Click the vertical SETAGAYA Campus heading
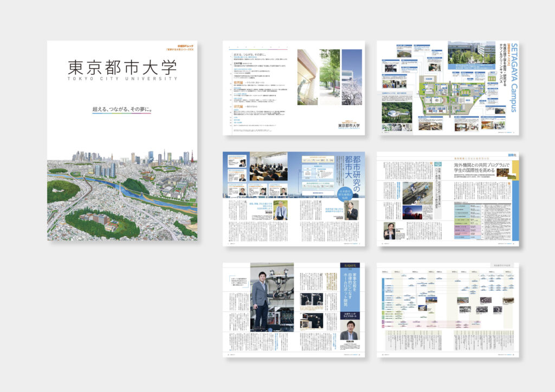 pyautogui.click(x=514, y=77)
